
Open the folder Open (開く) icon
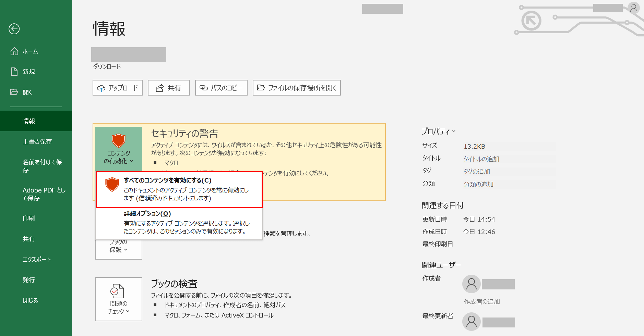14,92
